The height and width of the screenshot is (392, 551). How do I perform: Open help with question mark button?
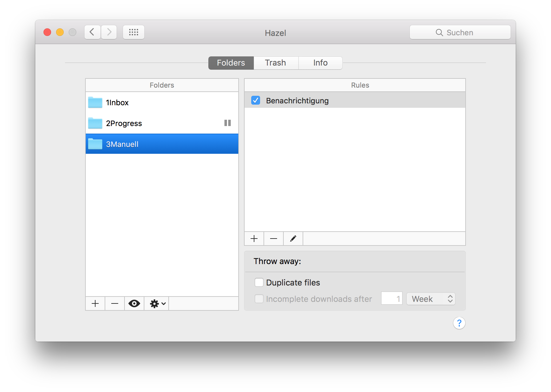459,323
